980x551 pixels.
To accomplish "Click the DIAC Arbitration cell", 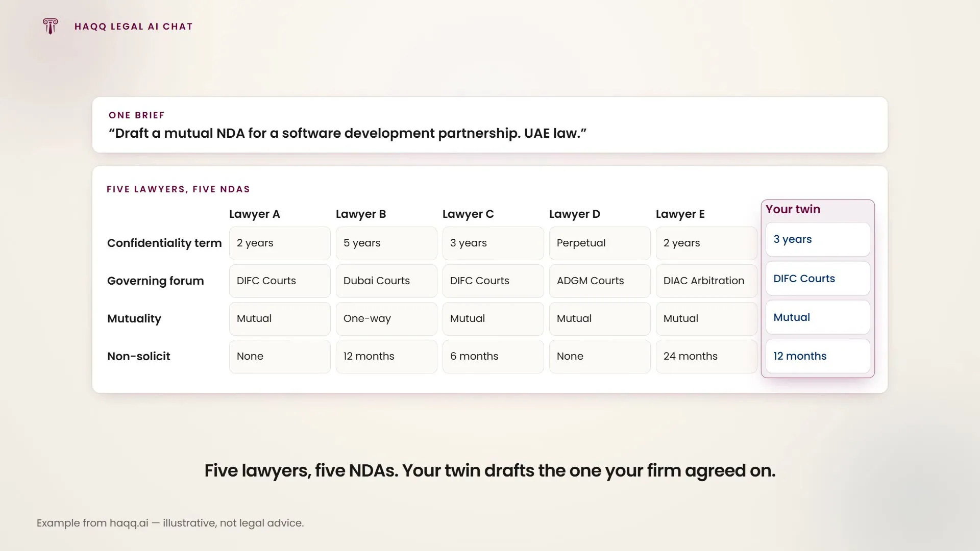I will (x=706, y=281).
